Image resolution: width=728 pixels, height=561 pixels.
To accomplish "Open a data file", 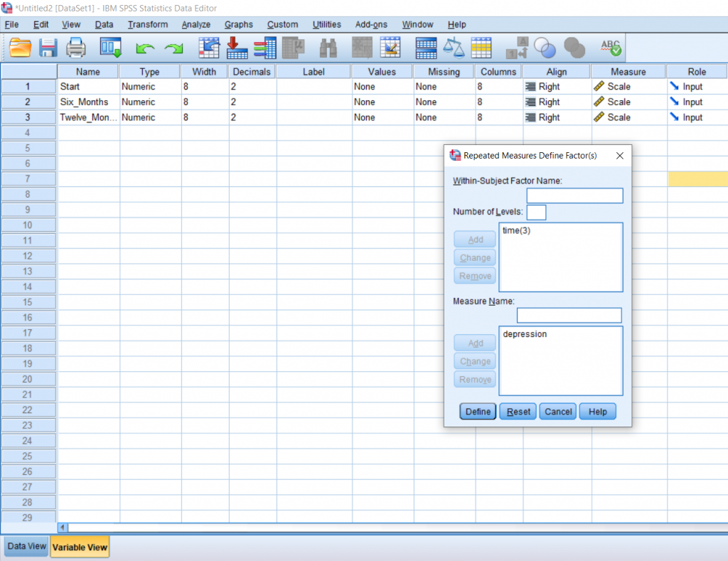I will [x=20, y=48].
